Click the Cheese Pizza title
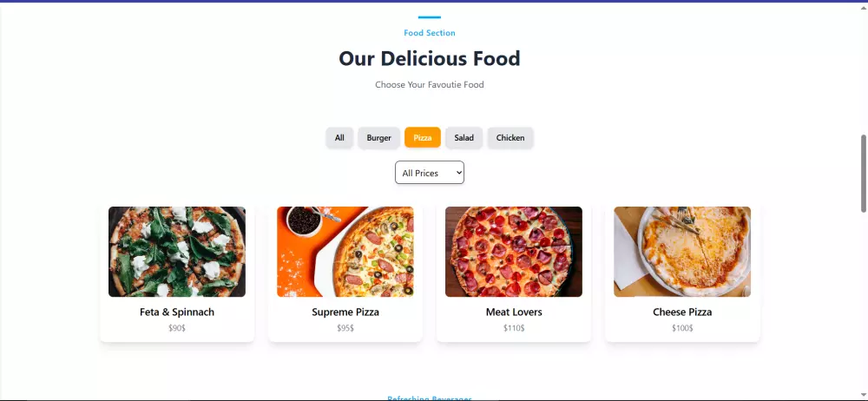Viewport: 868px width, 401px height. point(682,312)
